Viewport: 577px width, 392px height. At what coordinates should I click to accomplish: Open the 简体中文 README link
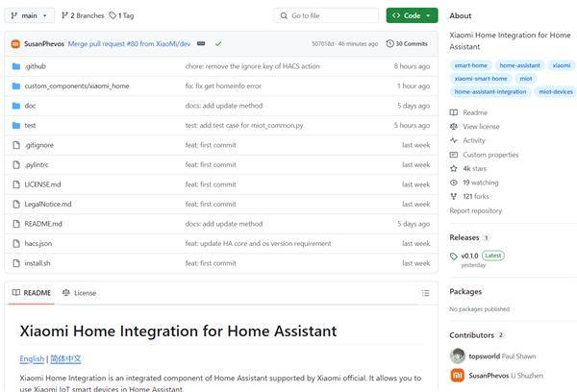[x=65, y=359]
